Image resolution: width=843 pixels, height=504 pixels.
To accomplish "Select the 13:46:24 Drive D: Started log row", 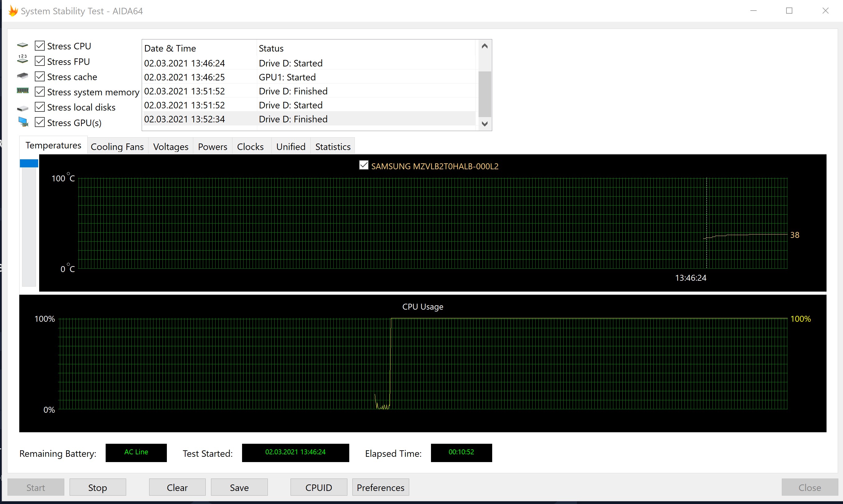I will click(309, 63).
